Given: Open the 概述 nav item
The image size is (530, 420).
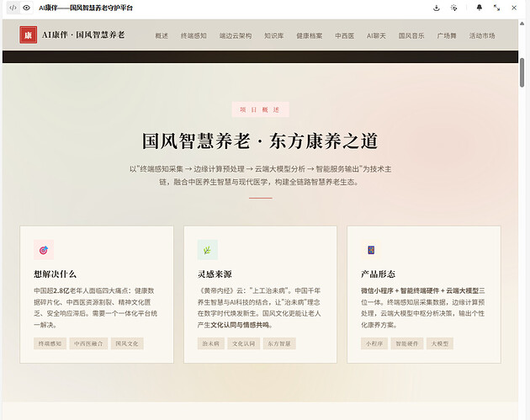Looking at the screenshot, I should 162,36.
